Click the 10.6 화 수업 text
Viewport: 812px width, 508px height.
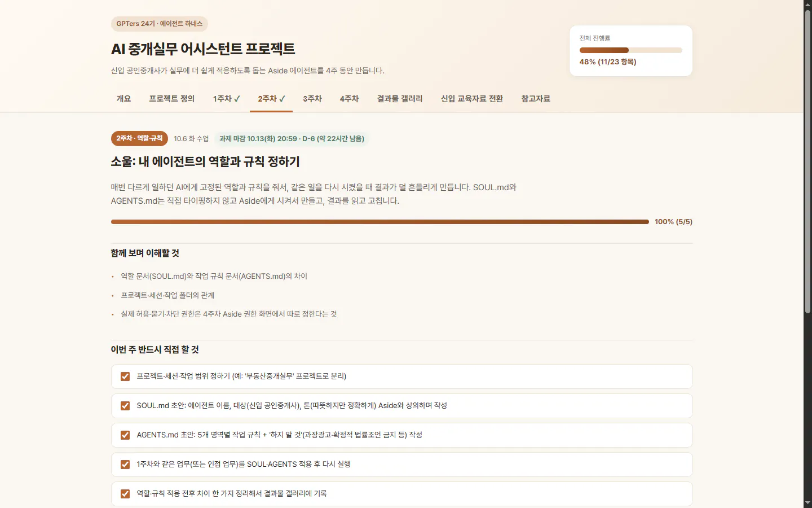point(191,139)
